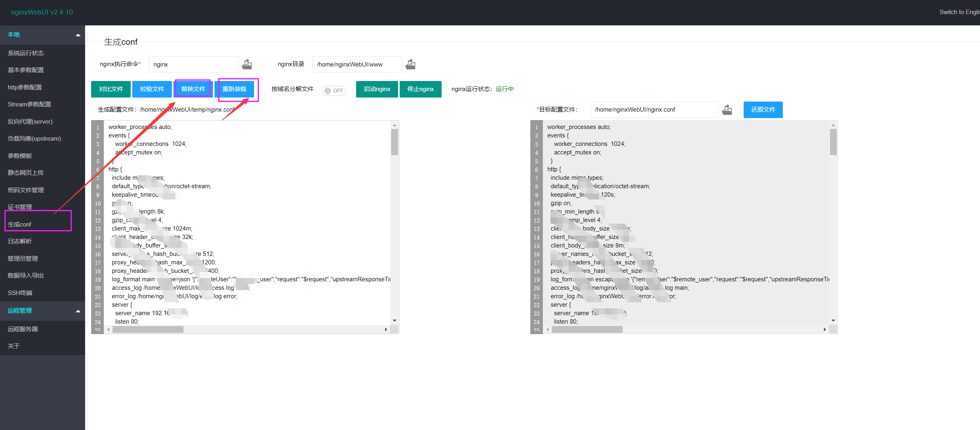Click 'listen 80;' line in the left editor

(x=127, y=322)
